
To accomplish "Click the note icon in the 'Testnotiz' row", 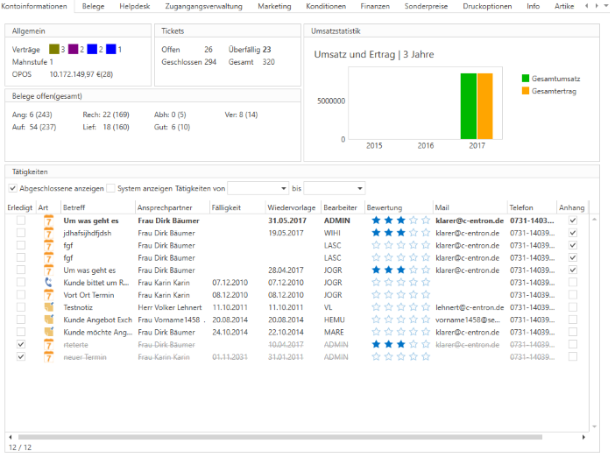I will tap(47, 307).
